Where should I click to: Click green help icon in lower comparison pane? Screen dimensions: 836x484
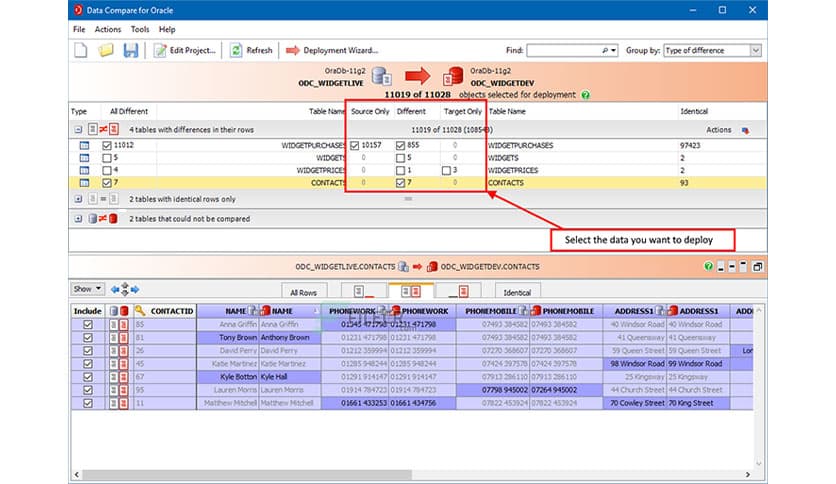(x=708, y=266)
